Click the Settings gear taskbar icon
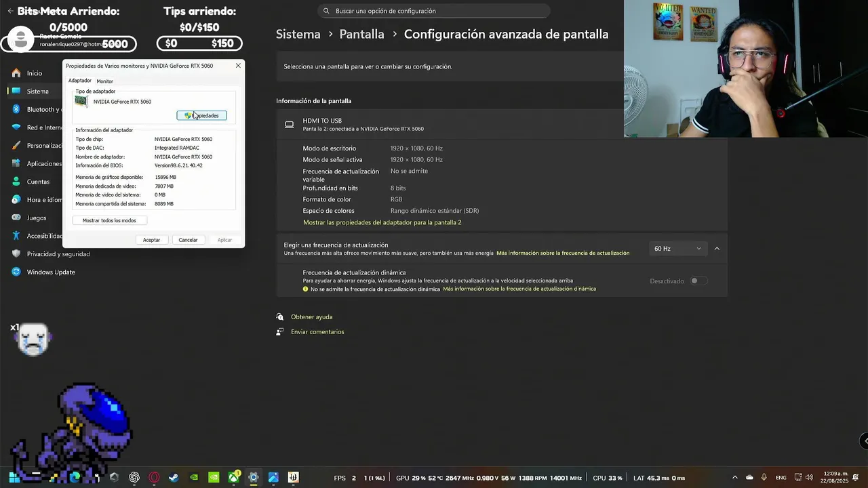Image resolution: width=868 pixels, height=488 pixels. coord(254,478)
